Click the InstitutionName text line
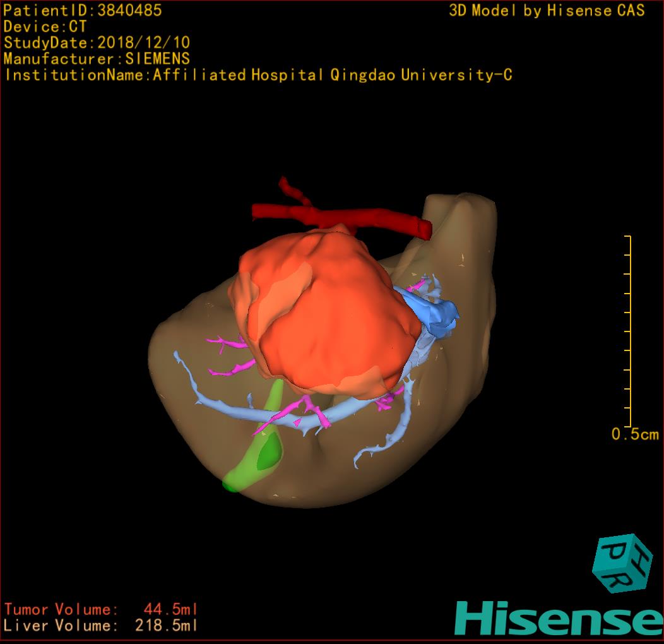 point(258,75)
